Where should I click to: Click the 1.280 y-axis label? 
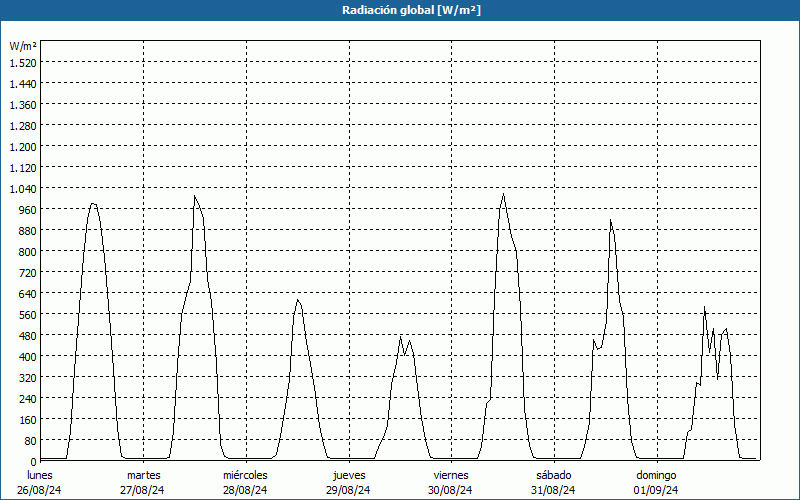click(23, 126)
